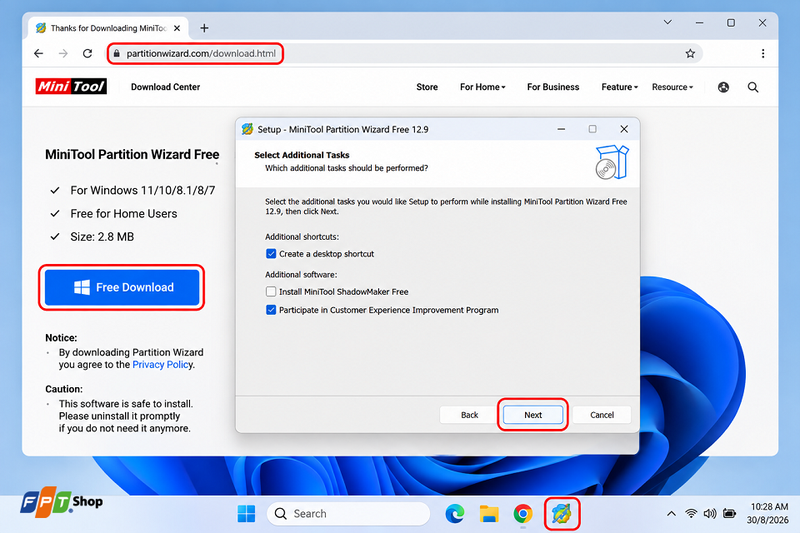Click the Size: 2.8 MB text
The image size is (800, 533).
click(102, 237)
